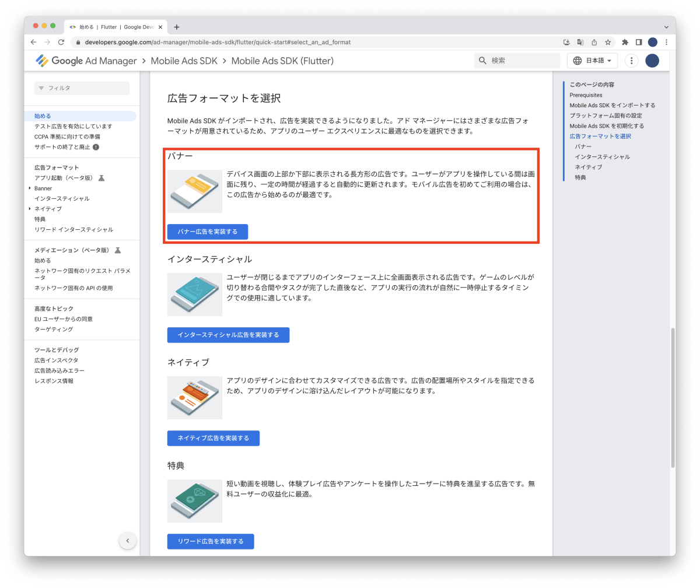Click the native ad illustration thumbnail
Screen dimensions: 700x588
coord(195,398)
